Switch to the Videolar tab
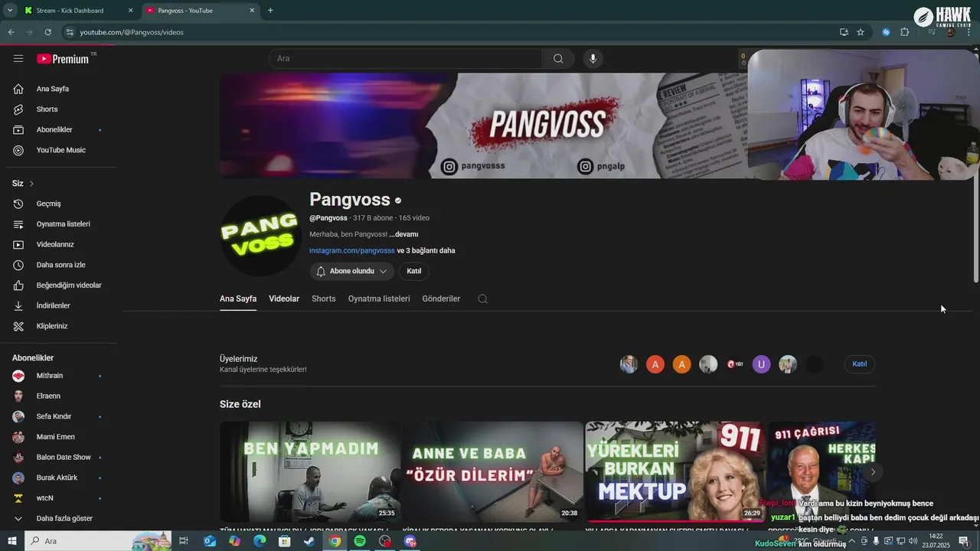Screen dimensions: 980x551 pos(284,299)
